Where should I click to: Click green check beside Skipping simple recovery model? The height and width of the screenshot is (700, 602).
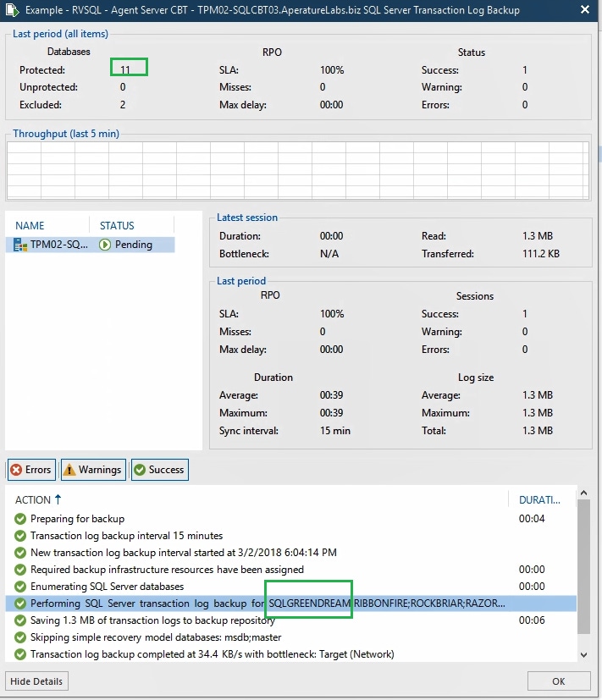(20, 637)
